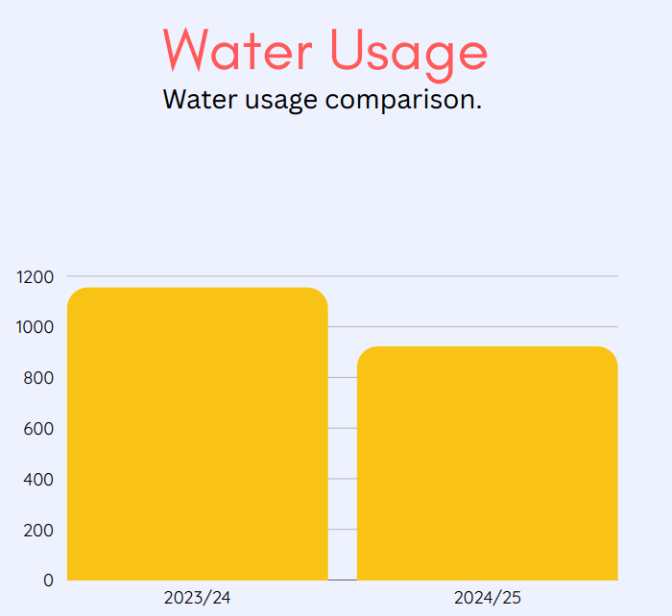Click the 400 gridline segment between the bars

coord(342,479)
